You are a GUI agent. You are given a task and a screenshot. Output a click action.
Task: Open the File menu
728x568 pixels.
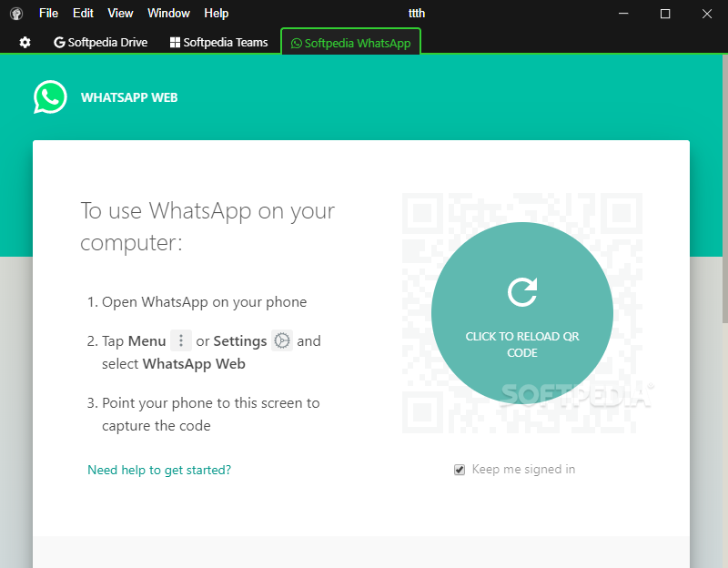click(x=48, y=13)
